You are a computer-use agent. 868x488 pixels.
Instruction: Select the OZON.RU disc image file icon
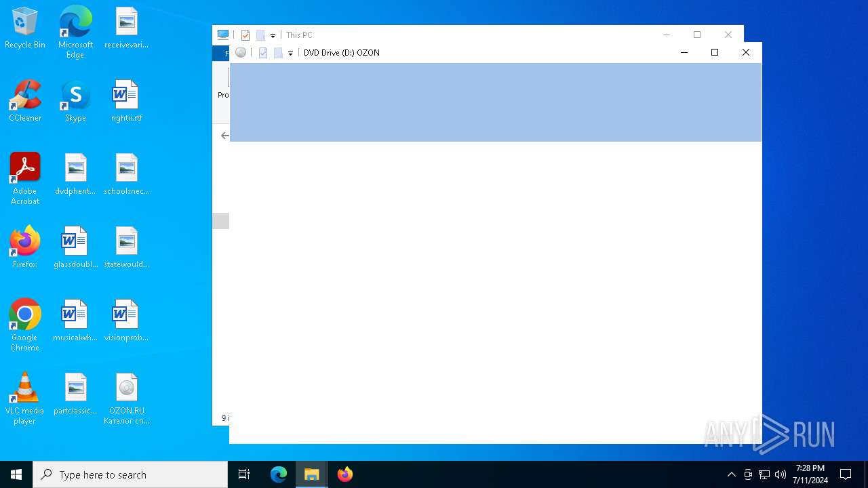(126, 399)
